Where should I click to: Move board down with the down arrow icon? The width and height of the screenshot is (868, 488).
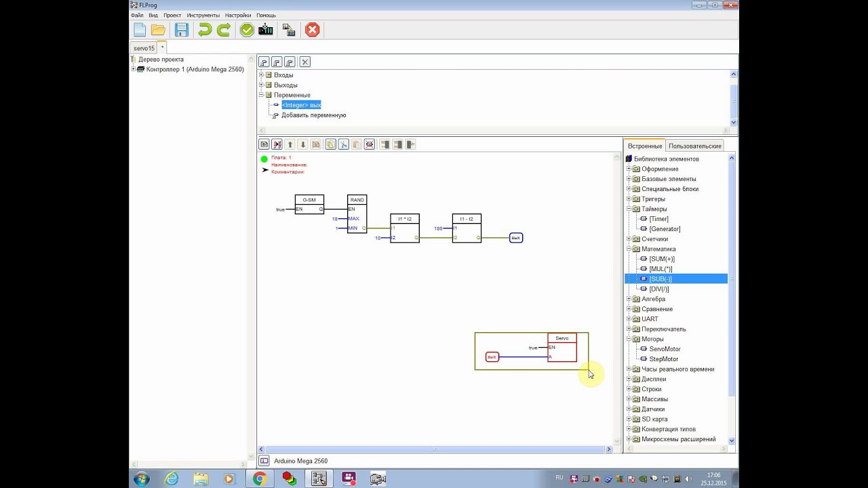point(302,144)
